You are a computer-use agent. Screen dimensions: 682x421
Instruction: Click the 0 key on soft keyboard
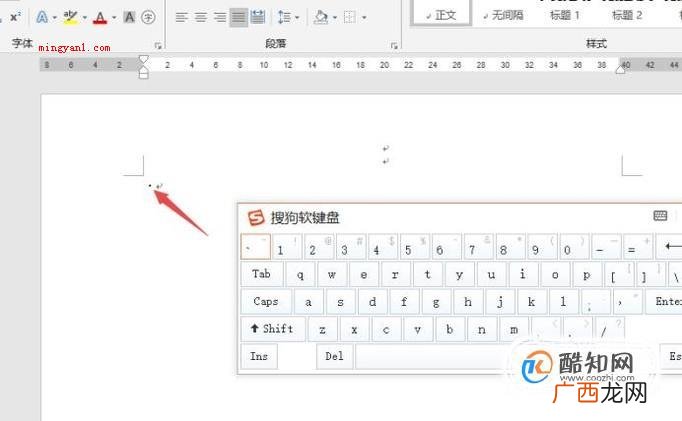click(573, 247)
